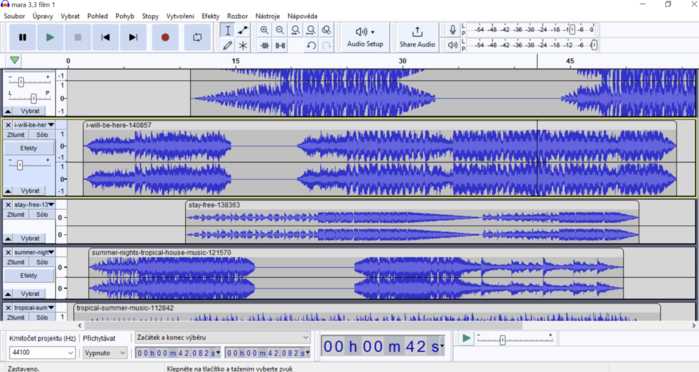Click the Record button
This screenshot has height=372, width=699.
pos(165,37)
